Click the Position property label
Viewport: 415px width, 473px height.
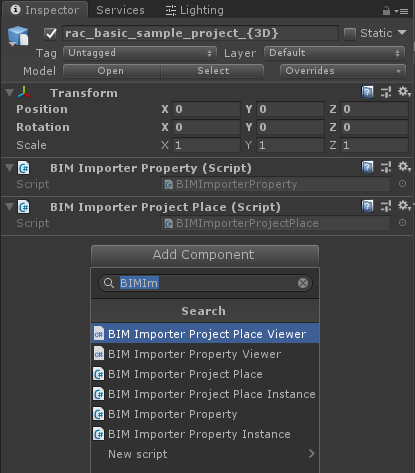tap(42, 109)
